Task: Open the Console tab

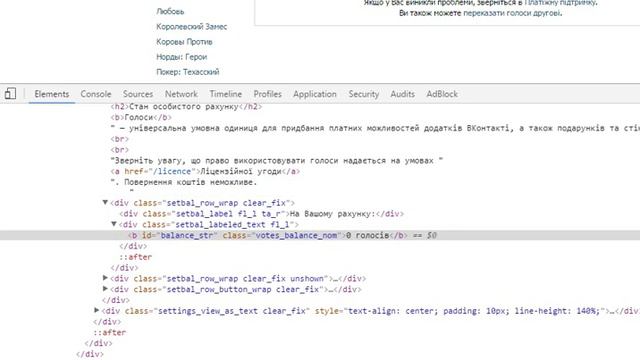Action: (x=96, y=94)
